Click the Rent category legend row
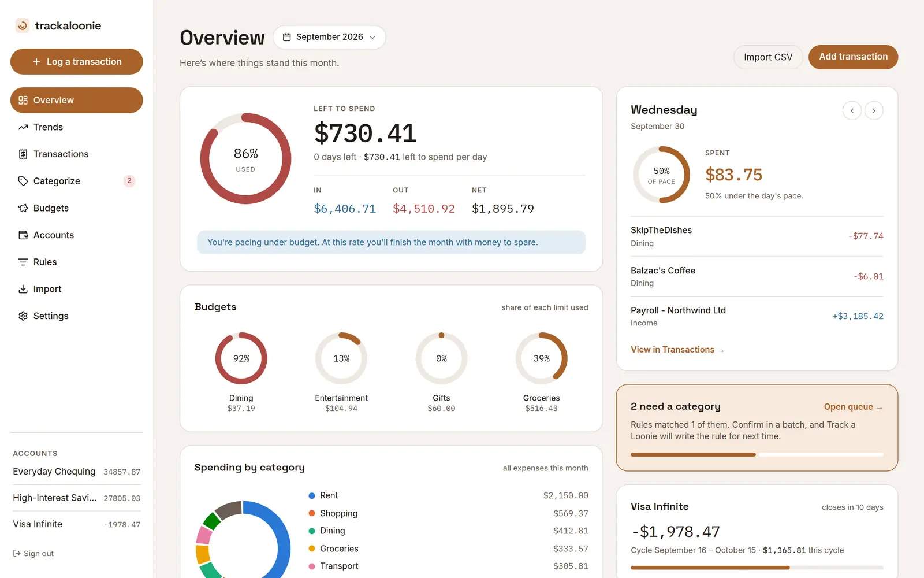 coord(448,495)
